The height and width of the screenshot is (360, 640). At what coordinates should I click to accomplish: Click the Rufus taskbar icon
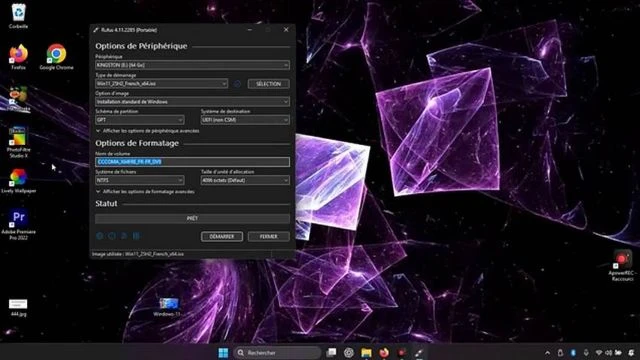(419, 353)
